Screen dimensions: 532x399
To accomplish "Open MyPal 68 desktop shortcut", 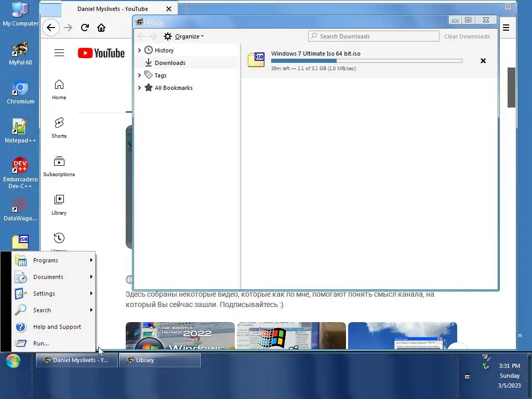I will pos(20,54).
